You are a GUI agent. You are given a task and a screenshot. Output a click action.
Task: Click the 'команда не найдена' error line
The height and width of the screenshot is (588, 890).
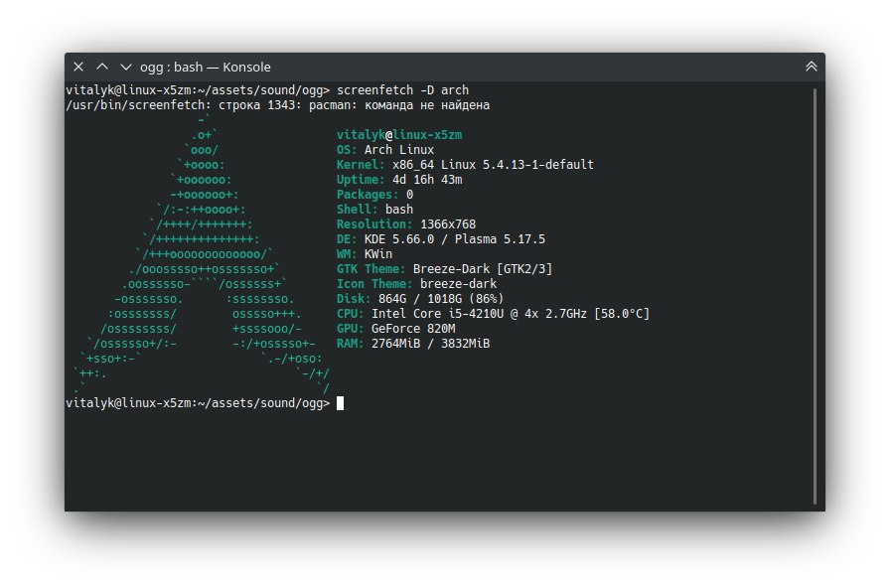tap(277, 105)
